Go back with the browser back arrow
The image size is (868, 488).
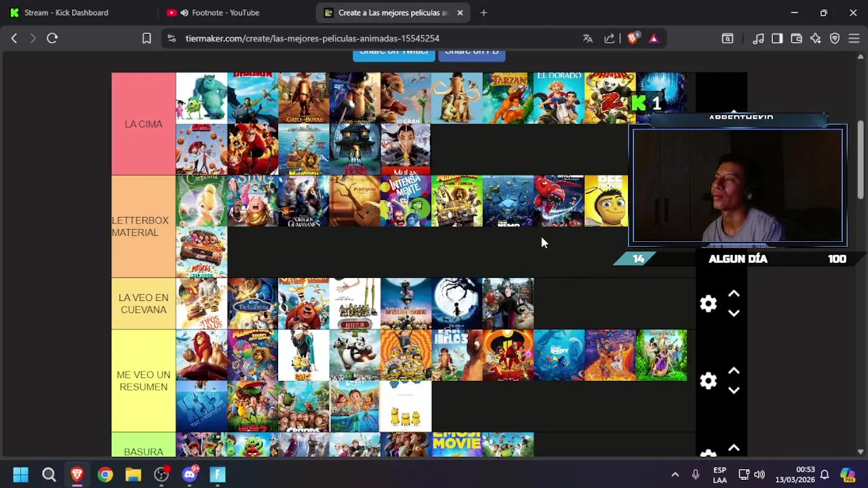pos(14,39)
